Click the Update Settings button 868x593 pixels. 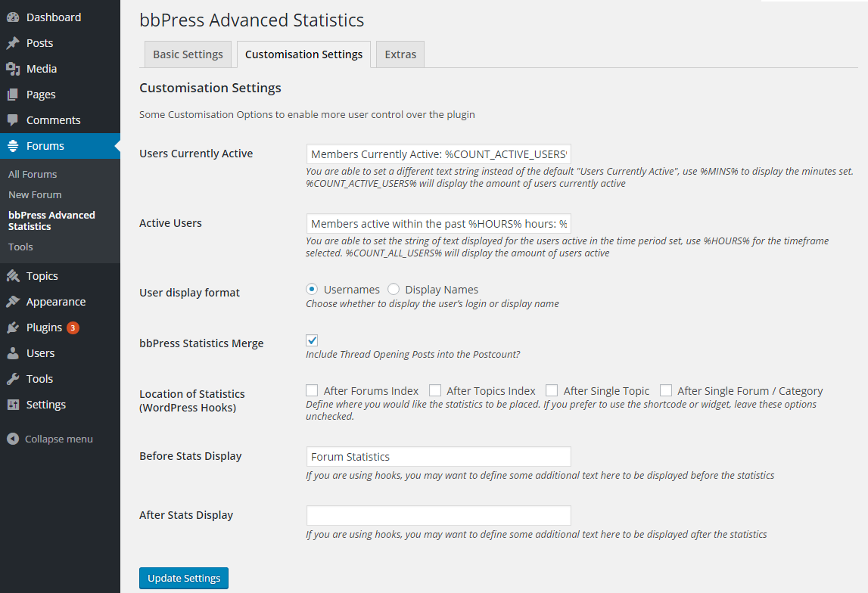tap(184, 578)
